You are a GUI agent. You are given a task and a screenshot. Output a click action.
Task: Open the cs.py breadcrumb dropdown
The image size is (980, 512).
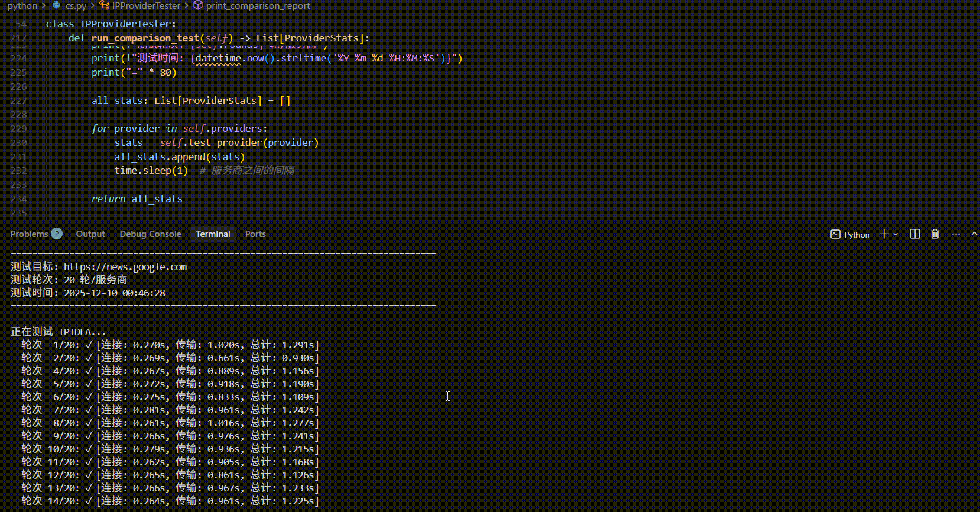click(76, 5)
